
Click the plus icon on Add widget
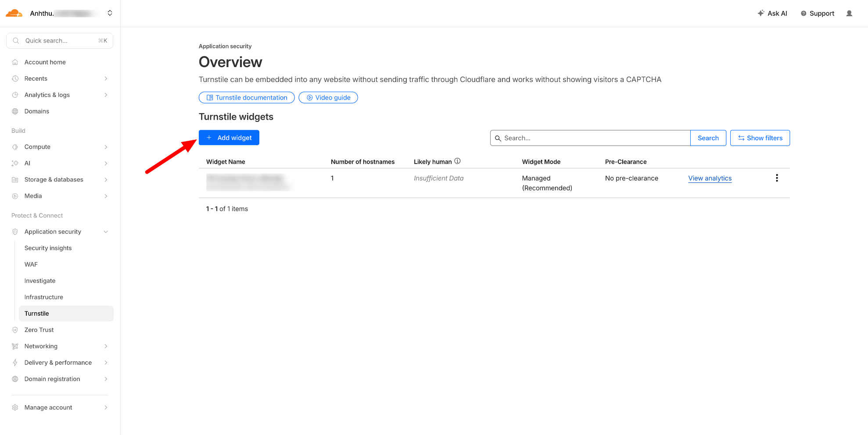(x=209, y=138)
